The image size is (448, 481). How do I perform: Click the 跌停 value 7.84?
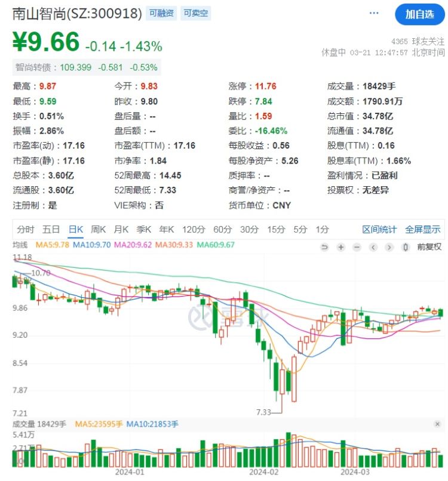pos(263,101)
